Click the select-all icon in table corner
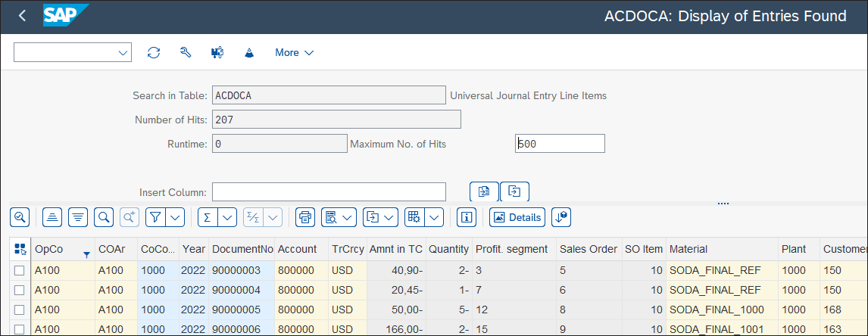Viewport: 868px width, 336px height. [x=20, y=249]
